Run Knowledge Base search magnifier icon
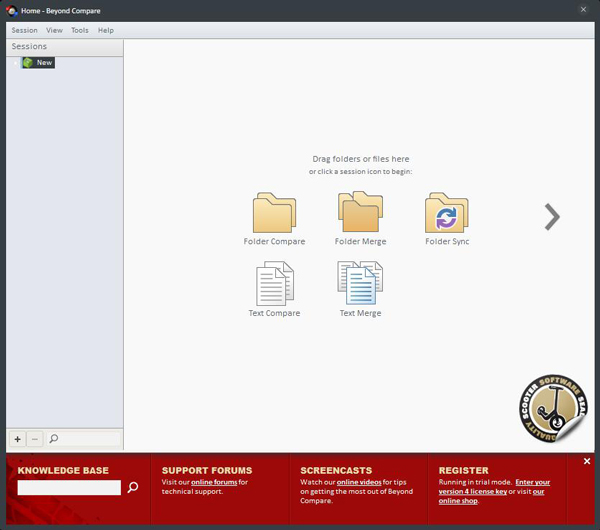 pyautogui.click(x=133, y=487)
